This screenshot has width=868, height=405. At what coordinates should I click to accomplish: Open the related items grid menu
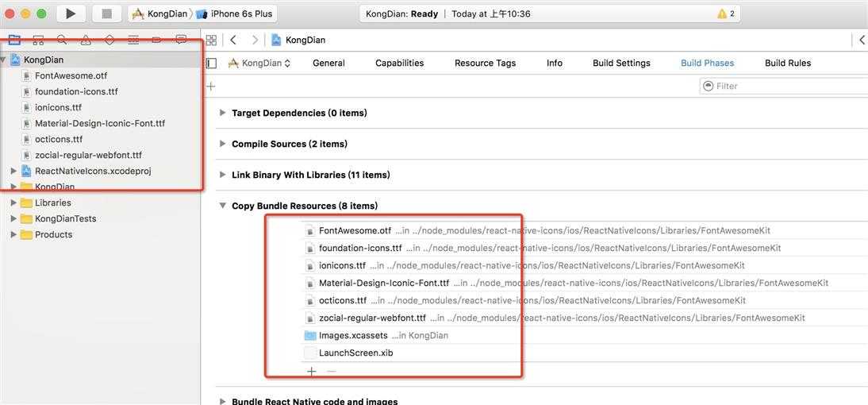point(211,40)
